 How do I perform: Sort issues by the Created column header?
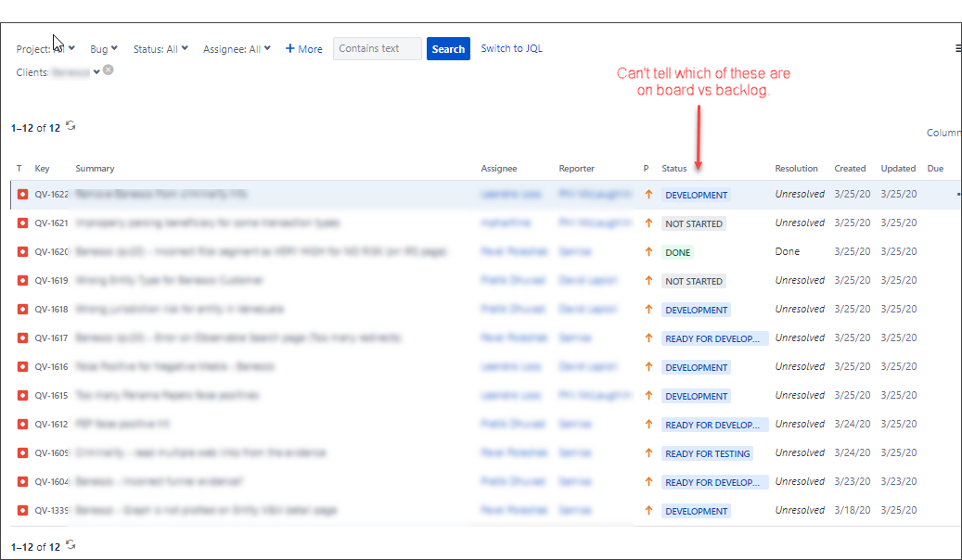click(x=850, y=168)
